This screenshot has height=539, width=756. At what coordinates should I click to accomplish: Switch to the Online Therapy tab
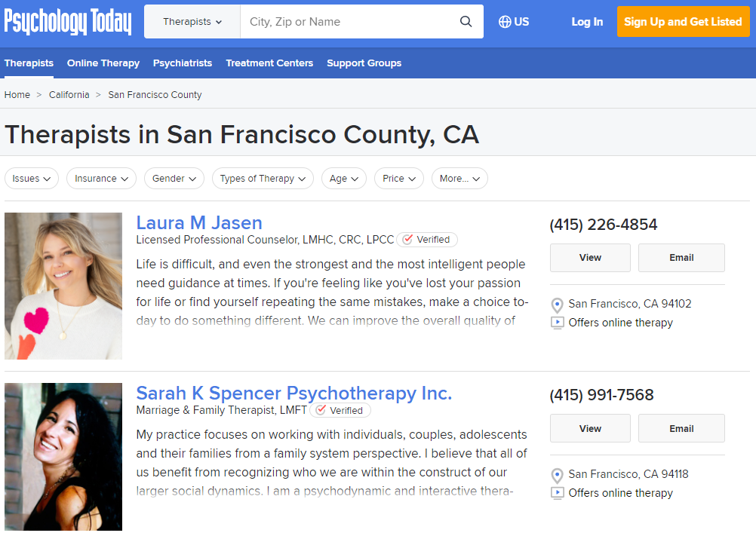(x=103, y=63)
